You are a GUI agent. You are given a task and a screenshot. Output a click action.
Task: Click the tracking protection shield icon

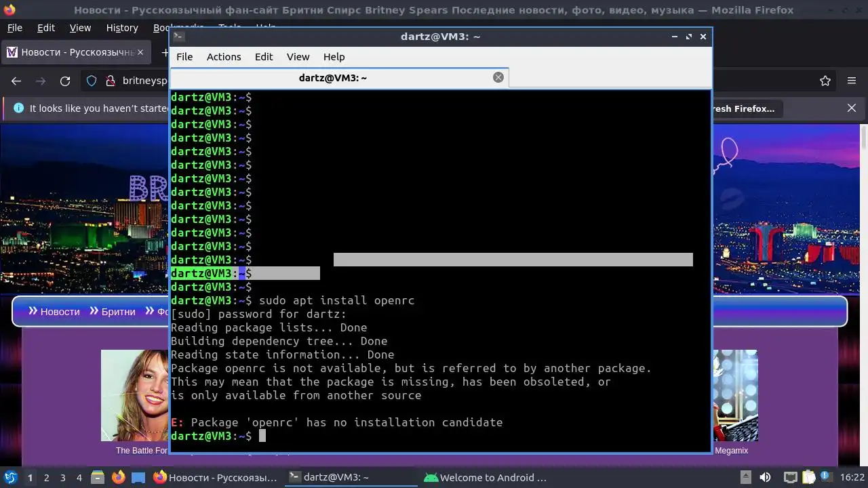click(92, 81)
